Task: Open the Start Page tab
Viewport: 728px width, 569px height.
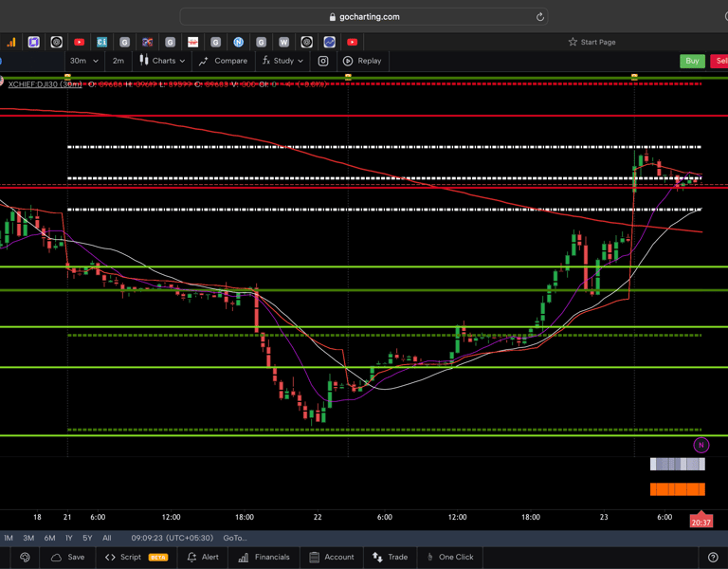Action: (591, 43)
